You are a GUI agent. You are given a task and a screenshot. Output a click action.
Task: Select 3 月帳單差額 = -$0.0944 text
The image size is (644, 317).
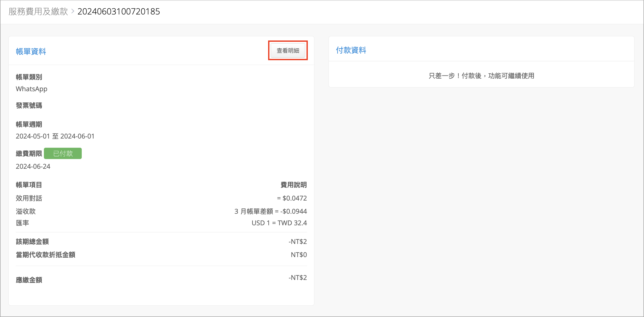coord(270,211)
